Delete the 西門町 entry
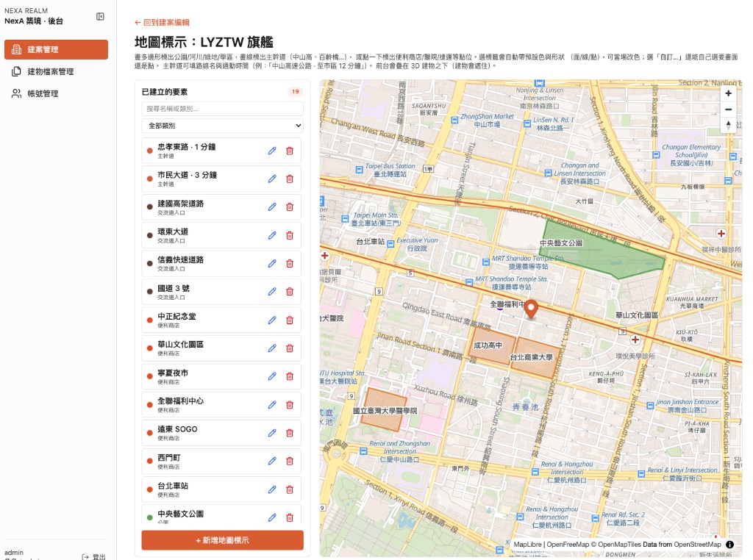 pyautogui.click(x=290, y=461)
